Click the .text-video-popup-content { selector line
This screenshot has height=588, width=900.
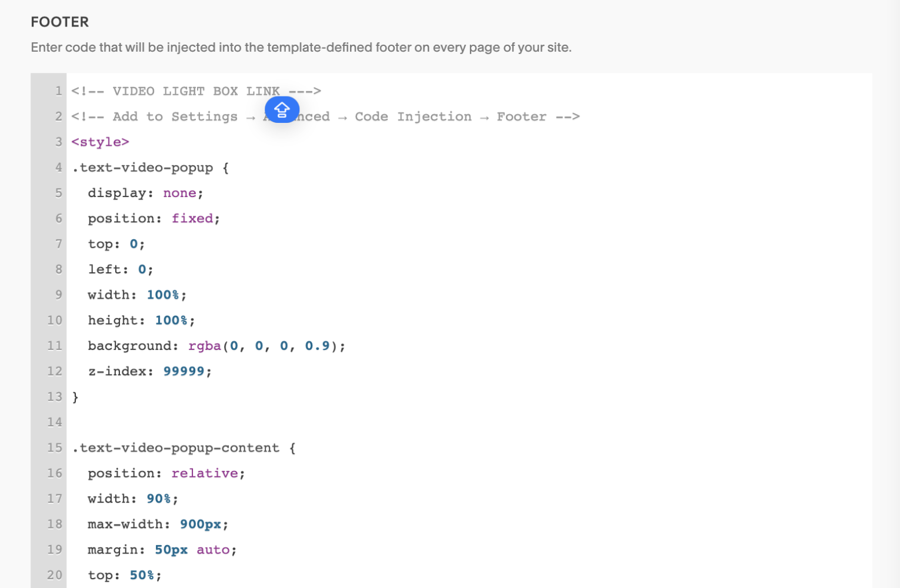coord(184,447)
